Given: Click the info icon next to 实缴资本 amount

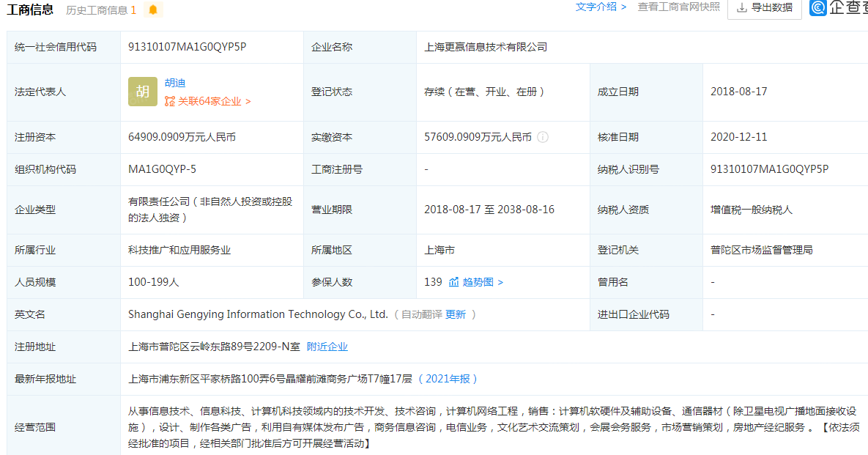Looking at the screenshot, I should click(542, 137).
